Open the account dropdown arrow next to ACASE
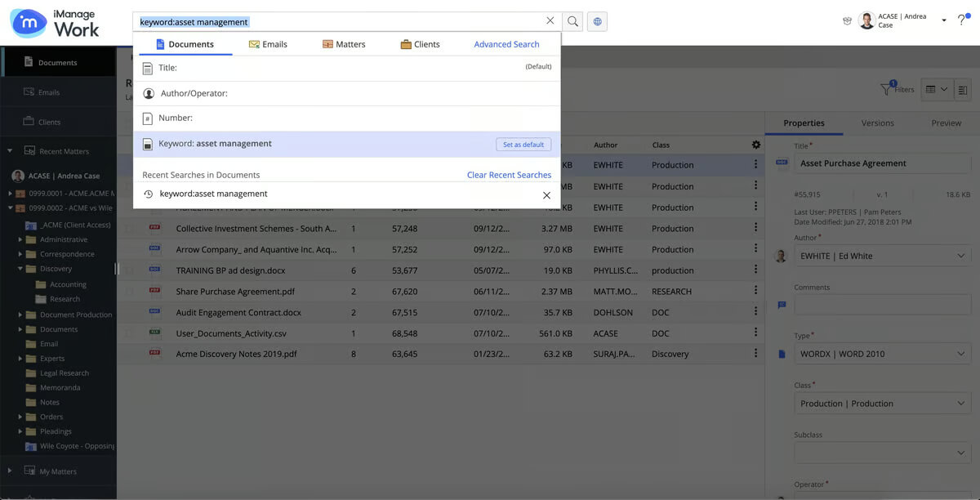 (944, 20)
